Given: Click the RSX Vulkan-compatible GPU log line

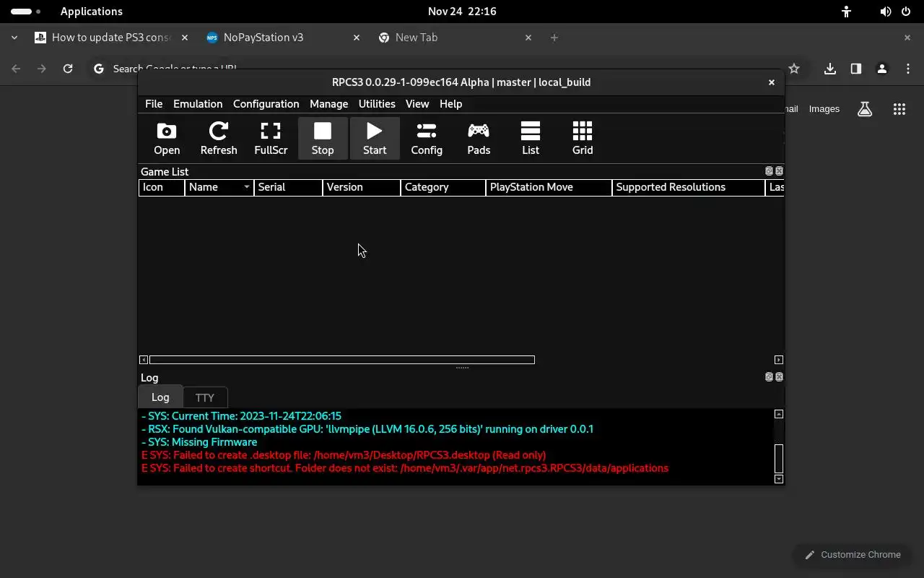Looking at the screenshot, I should 367,429.
